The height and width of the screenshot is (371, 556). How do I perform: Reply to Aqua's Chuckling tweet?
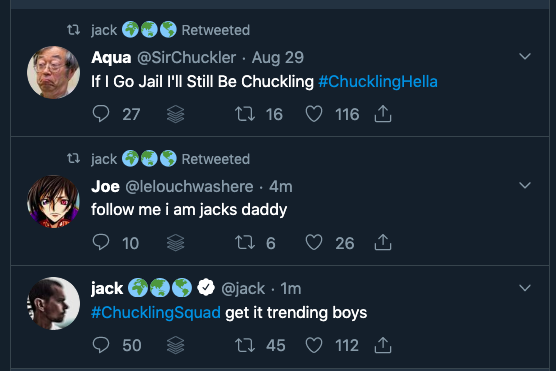pyautogui.click(x=101, y=114)
